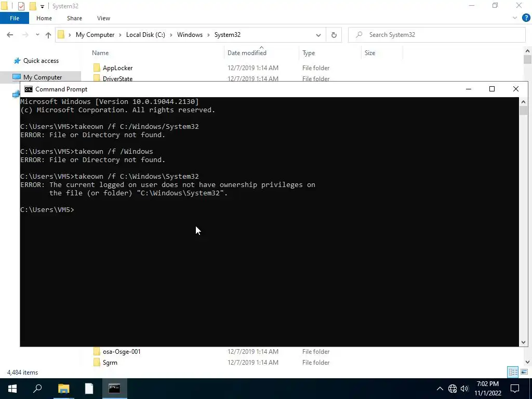
Task: Go back with the Back arrow
Action: [x=10, y=35]
